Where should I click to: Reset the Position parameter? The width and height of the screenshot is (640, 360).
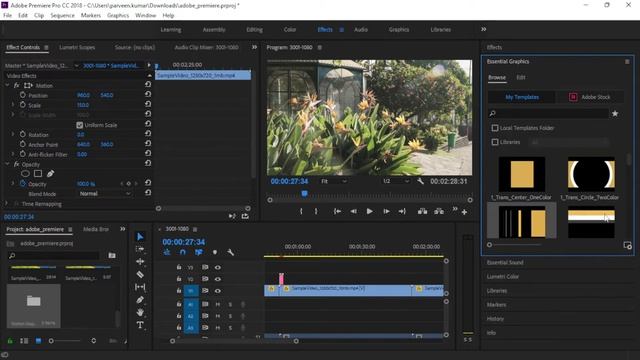pyautogui.click(x=148, y=94)
